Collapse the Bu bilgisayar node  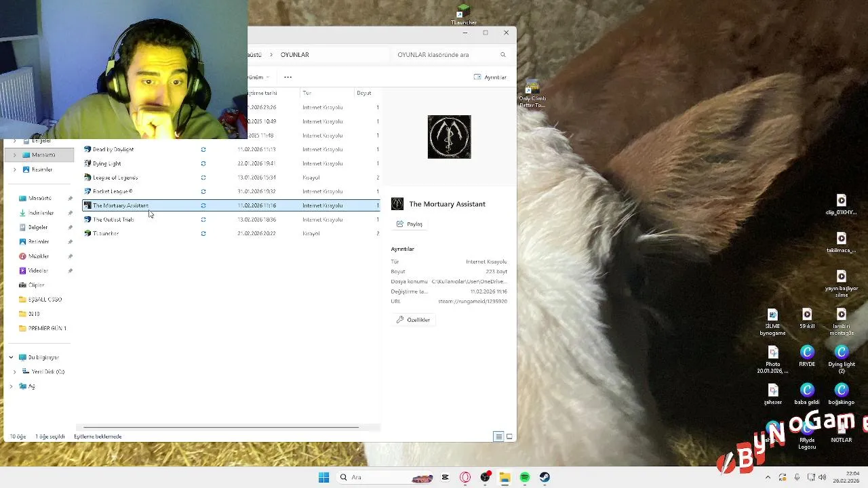click(x=11, y=357)
